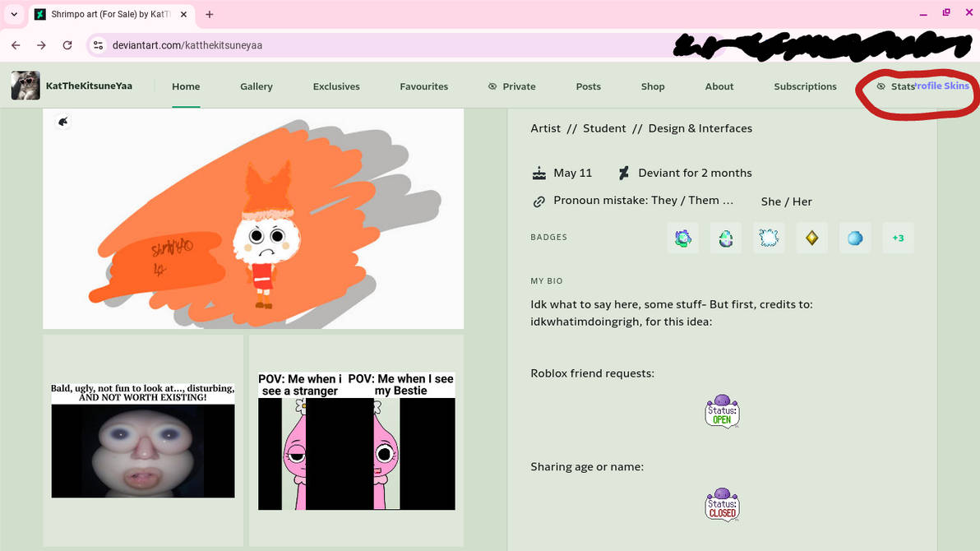Reload the DeviantArt page
This screenshot has height=551, width=980.
[x=67, y=45]
